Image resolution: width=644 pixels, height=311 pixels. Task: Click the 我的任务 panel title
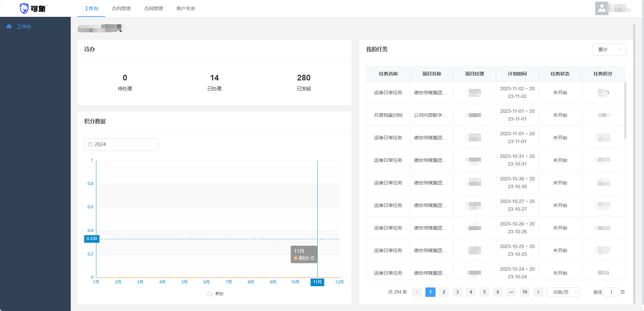point(377,49)
